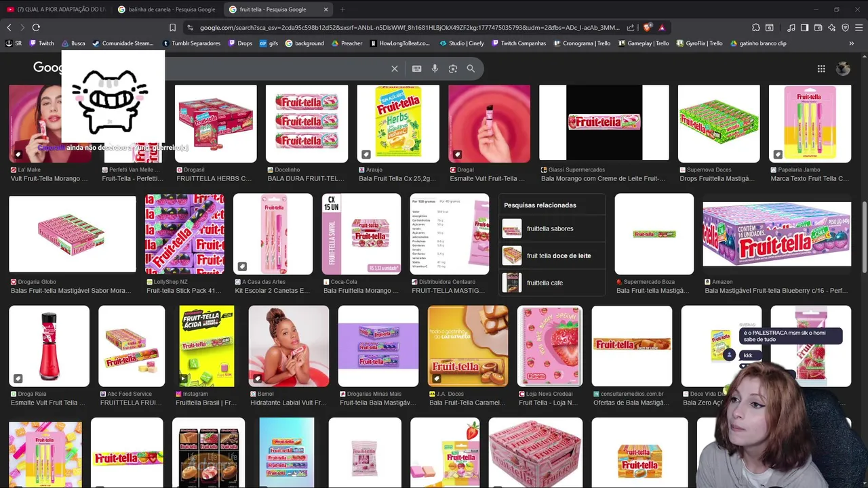Toggle the browser sidebar panel icon
Viewport: 868px width, 488px height.
point(804,28)
